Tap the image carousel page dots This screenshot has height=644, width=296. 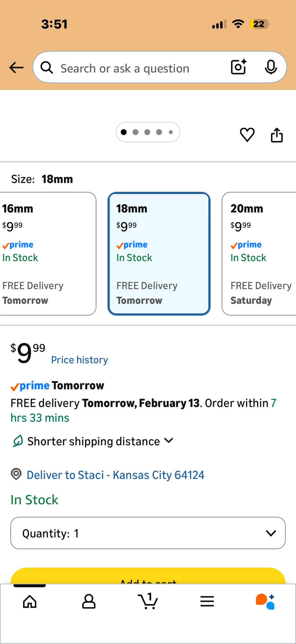pyautogui.click(x=148, y=132)
